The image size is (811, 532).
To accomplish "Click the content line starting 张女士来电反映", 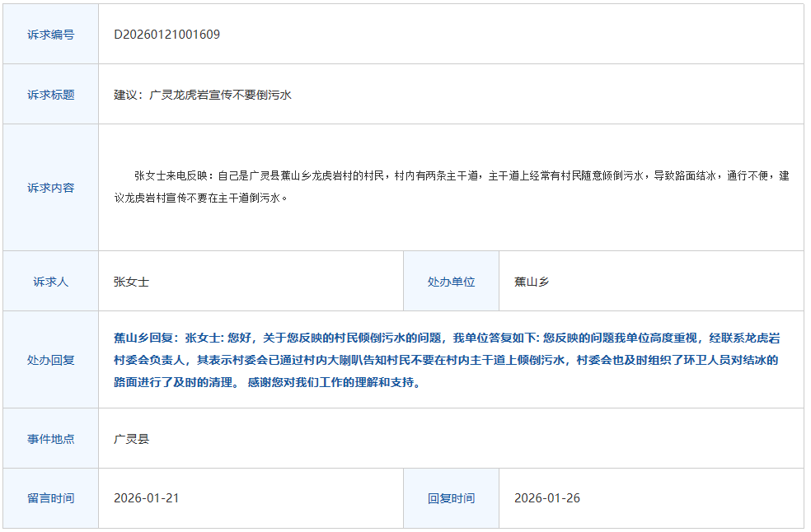I will point(462,175).
